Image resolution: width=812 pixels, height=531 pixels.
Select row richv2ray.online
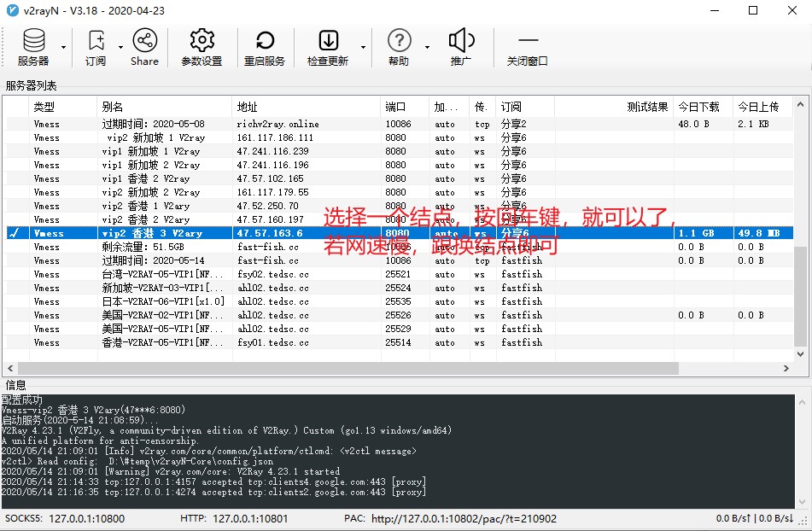pos(398,124)
